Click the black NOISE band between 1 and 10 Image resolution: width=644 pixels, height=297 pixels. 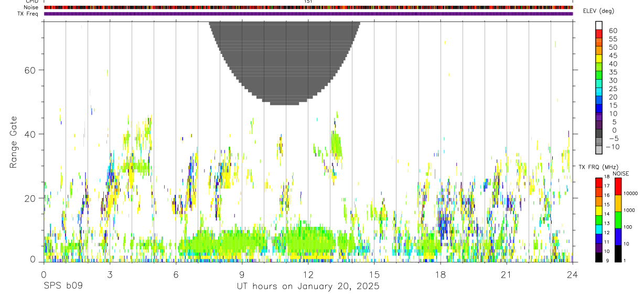618,254
